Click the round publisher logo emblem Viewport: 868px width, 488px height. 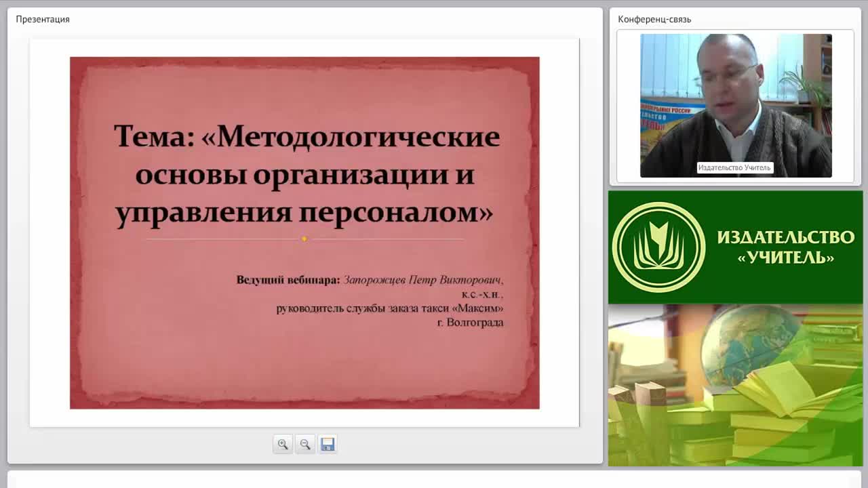coord(658,247)
